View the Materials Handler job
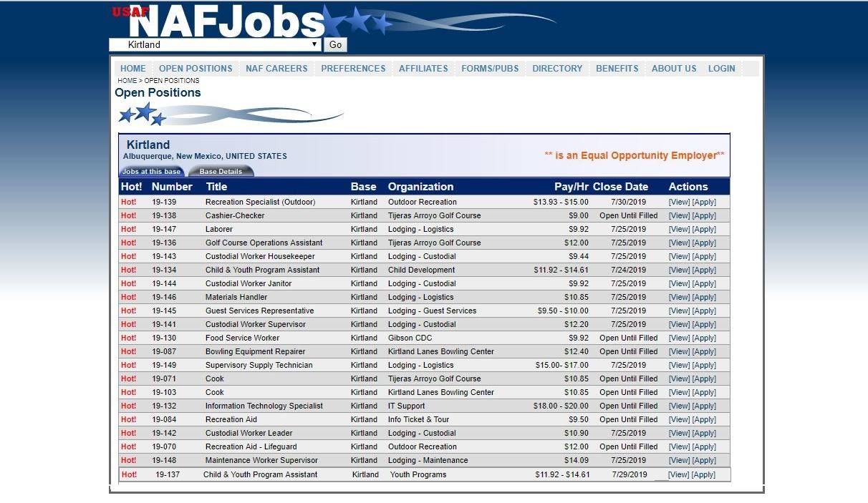 679,298
